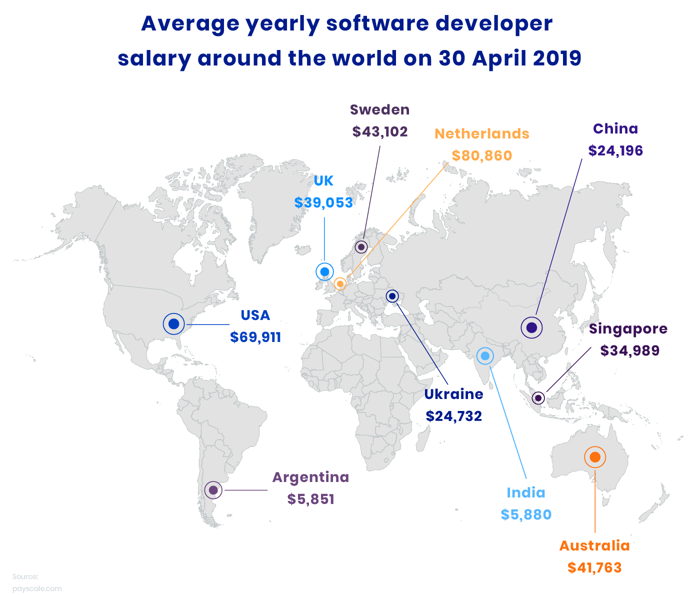
Task: Click the Singapore label text
Action: (x=629, y=329)
